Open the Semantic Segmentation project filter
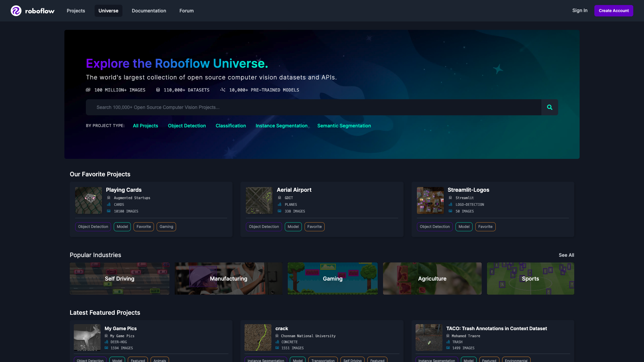Viewport: 644px width, 362px height. pyautogui.click(x=344, y=126)
